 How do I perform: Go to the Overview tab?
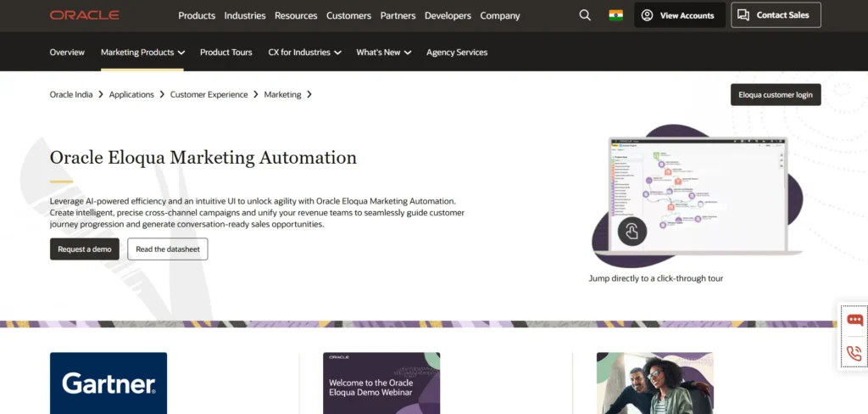coord(67,52)
